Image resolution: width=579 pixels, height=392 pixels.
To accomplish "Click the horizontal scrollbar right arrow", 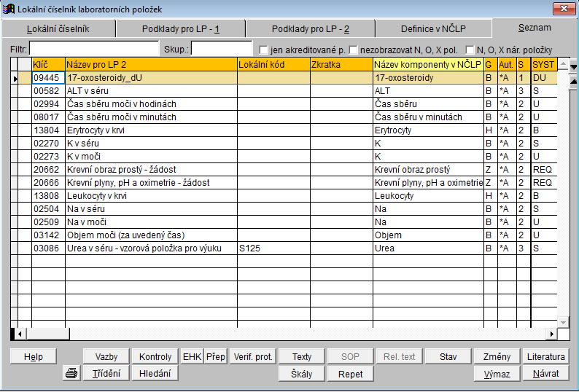I will coord(552,334).
